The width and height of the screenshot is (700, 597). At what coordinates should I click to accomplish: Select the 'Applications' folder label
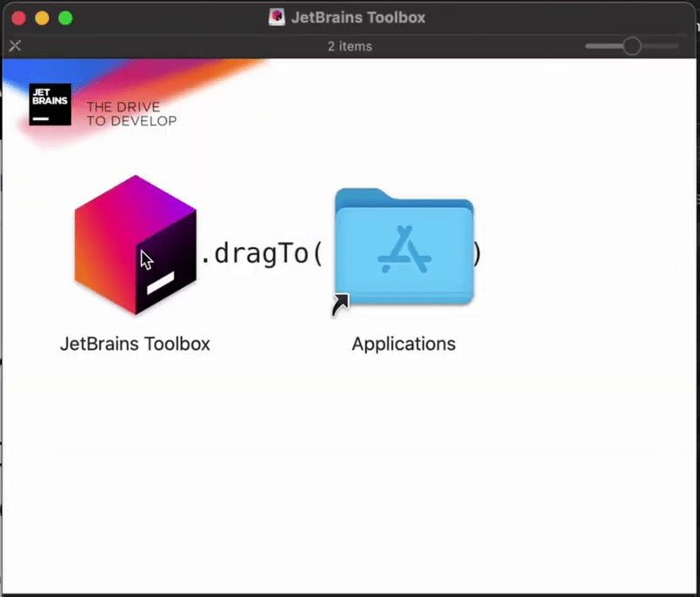403,344
